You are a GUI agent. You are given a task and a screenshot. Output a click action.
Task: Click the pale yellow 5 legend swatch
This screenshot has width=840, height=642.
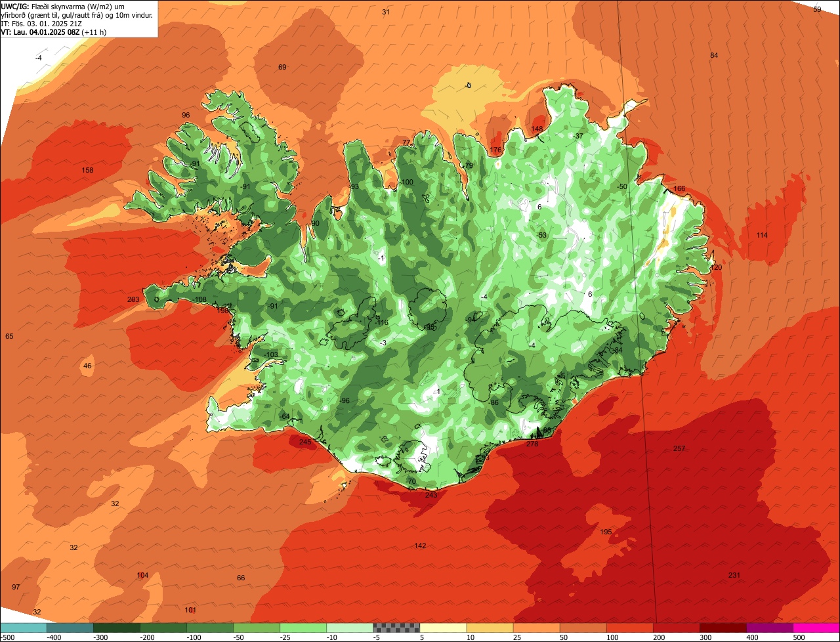443,628
